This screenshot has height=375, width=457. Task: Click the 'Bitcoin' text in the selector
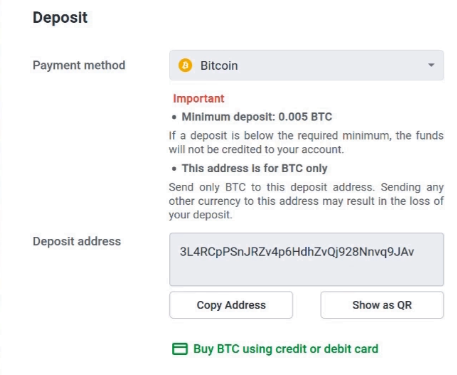point(219,65)
